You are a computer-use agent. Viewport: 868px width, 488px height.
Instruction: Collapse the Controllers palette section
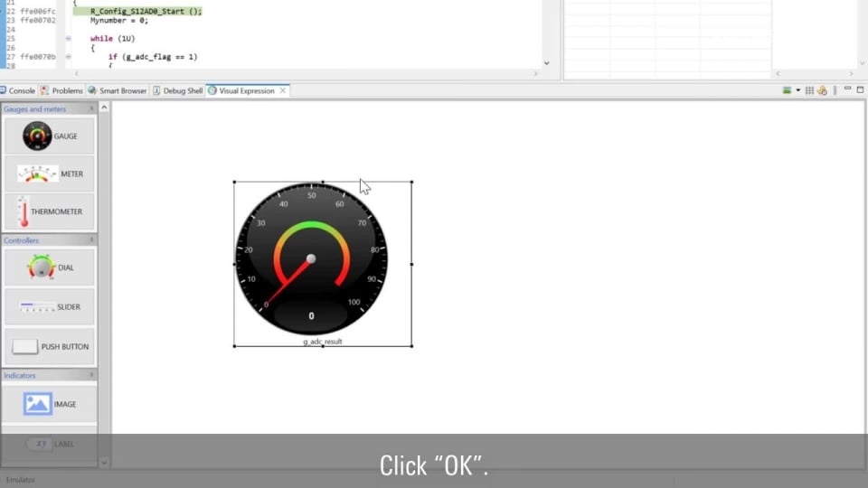[91, 240]
